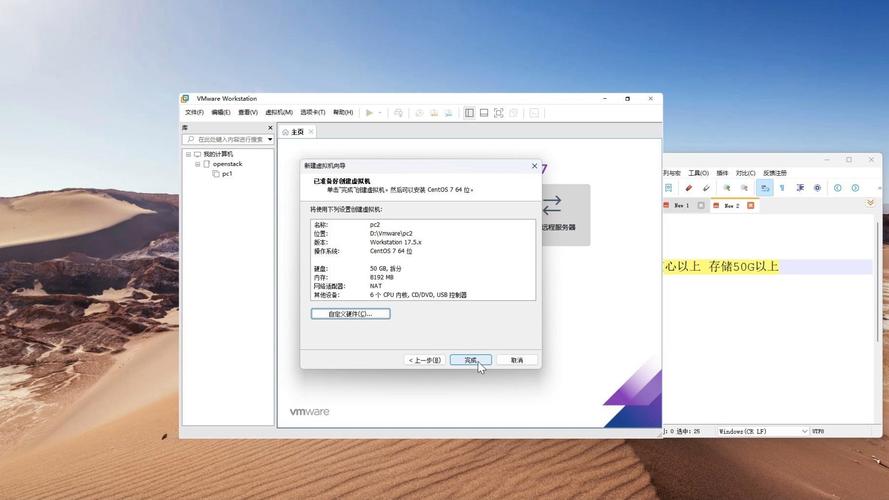The width and height of the screenshot is (889, 500).
Task: Open the 查看(V) menu
Action: (x=248, y=112)
